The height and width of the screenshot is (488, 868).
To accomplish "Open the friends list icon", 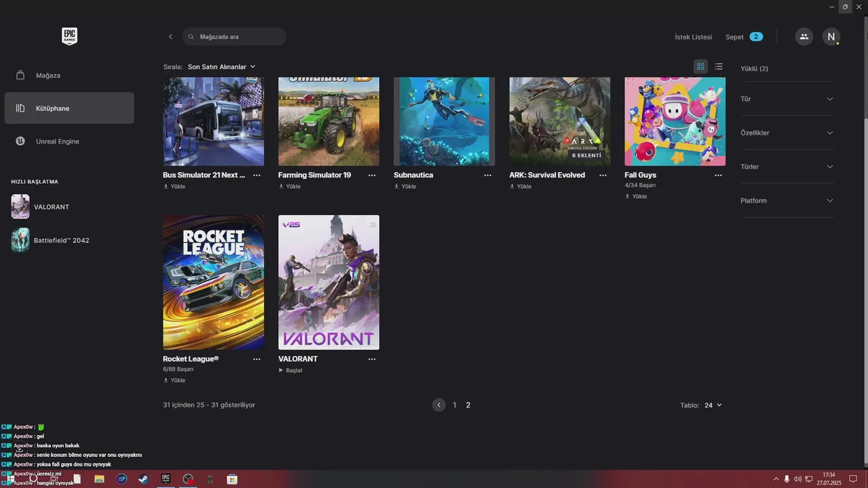I will point(804,37).
